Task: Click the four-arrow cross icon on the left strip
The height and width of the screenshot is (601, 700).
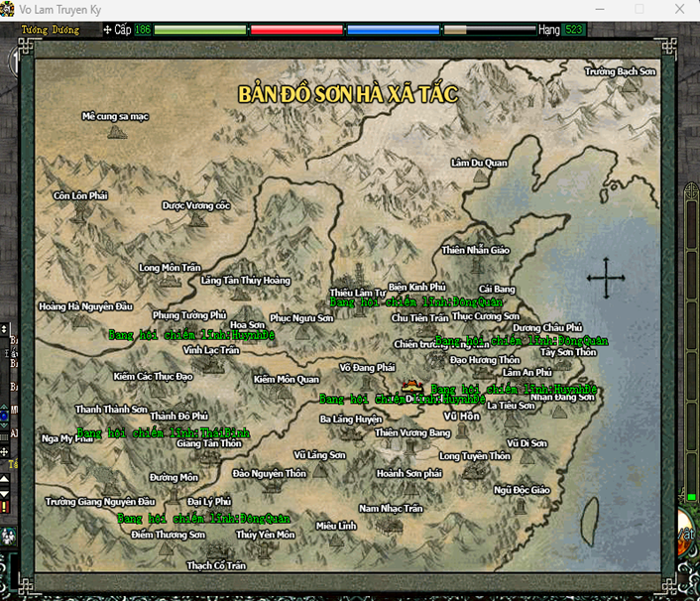Action: pos(4,452)
